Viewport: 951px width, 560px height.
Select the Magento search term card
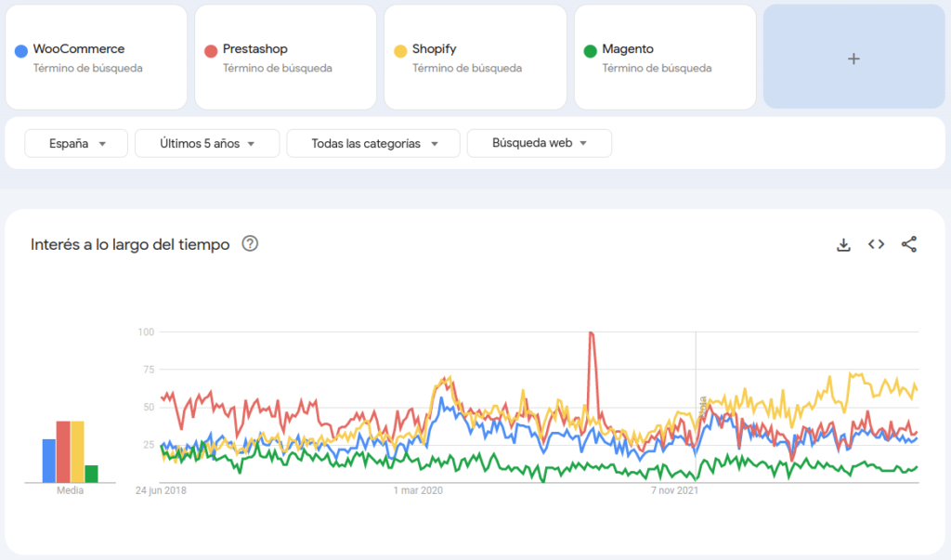coord(665,57)
